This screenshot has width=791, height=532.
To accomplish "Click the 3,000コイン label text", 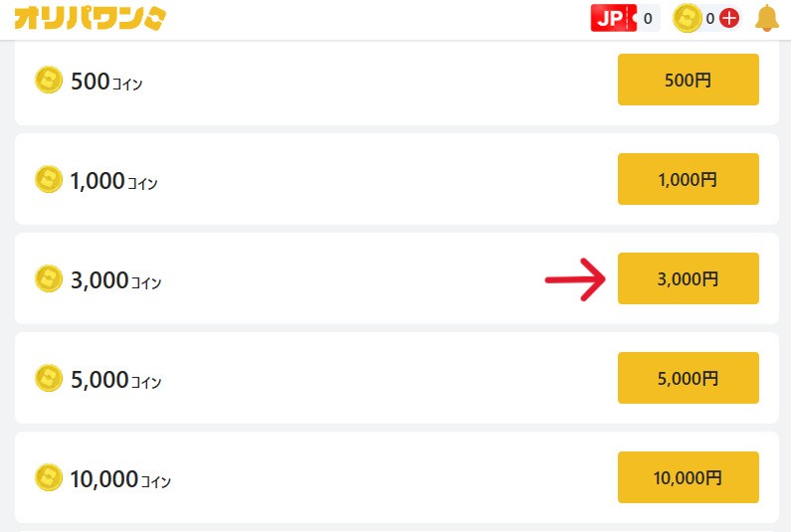I will [115, 280].
